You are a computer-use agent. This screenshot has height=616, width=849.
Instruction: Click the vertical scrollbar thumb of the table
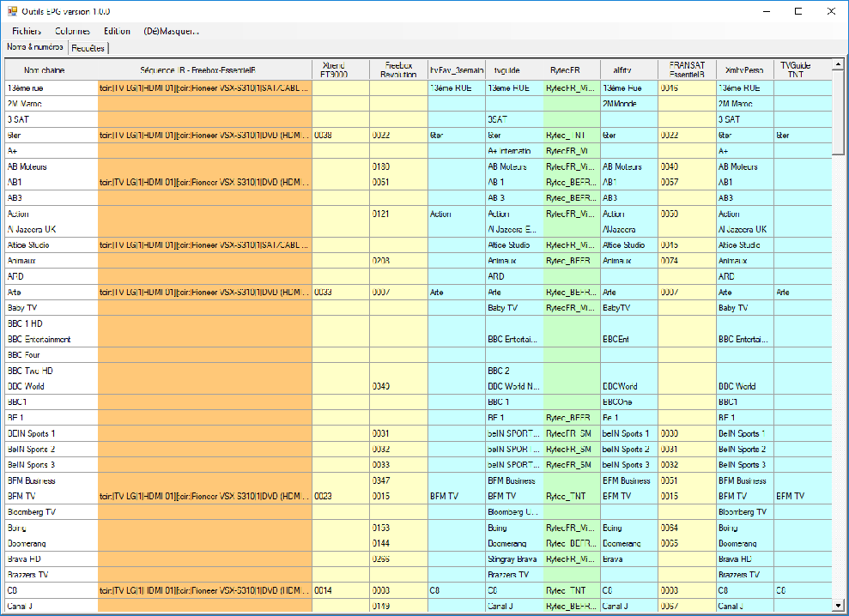point(838,112)
